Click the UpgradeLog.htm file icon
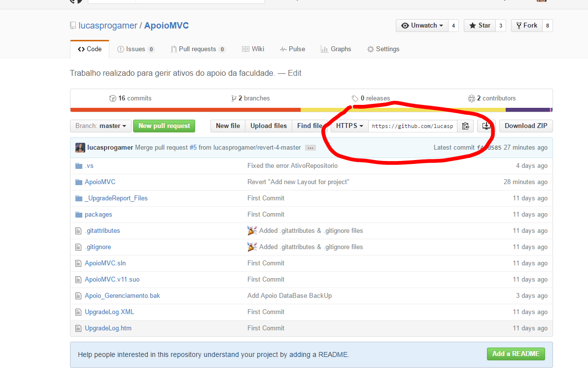The width and height of the screenshot is (588, 385). click(x=78, y=328)
